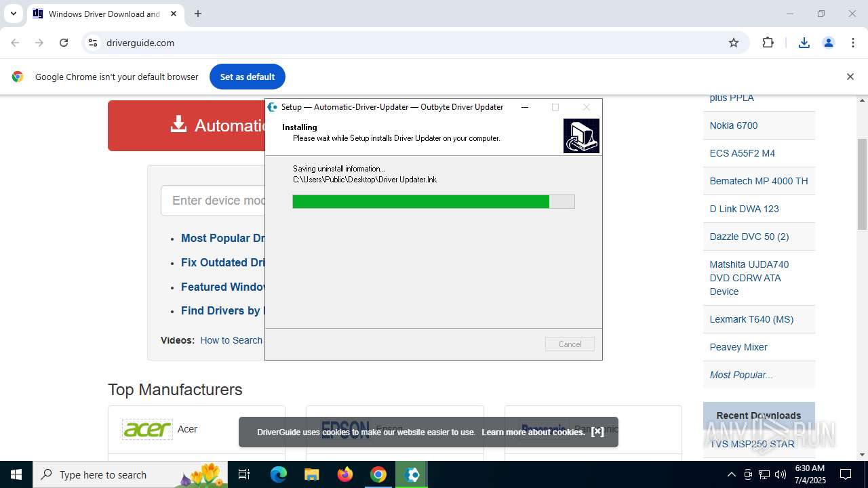868x488 pixels.
Task: Click the page vertical scrollbar thumb
Action: [863, 183]
